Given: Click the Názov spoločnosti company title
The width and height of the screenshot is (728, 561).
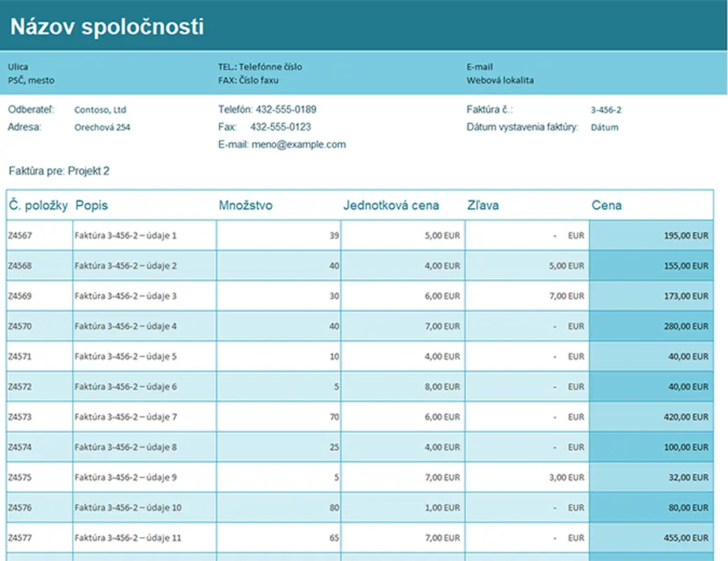Looking at the screenshot, I should coord(107,27).
